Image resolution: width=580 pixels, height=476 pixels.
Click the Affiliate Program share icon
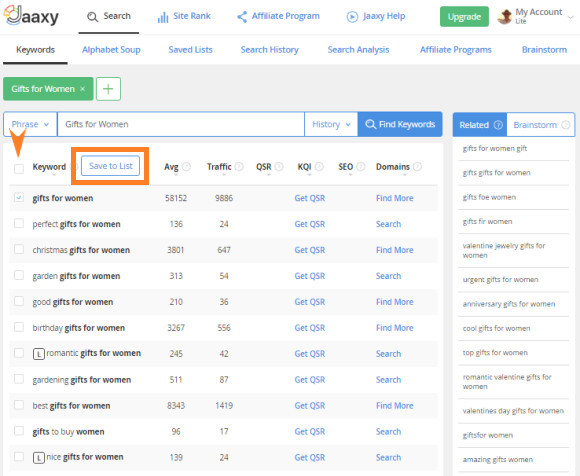coord(242,17)
